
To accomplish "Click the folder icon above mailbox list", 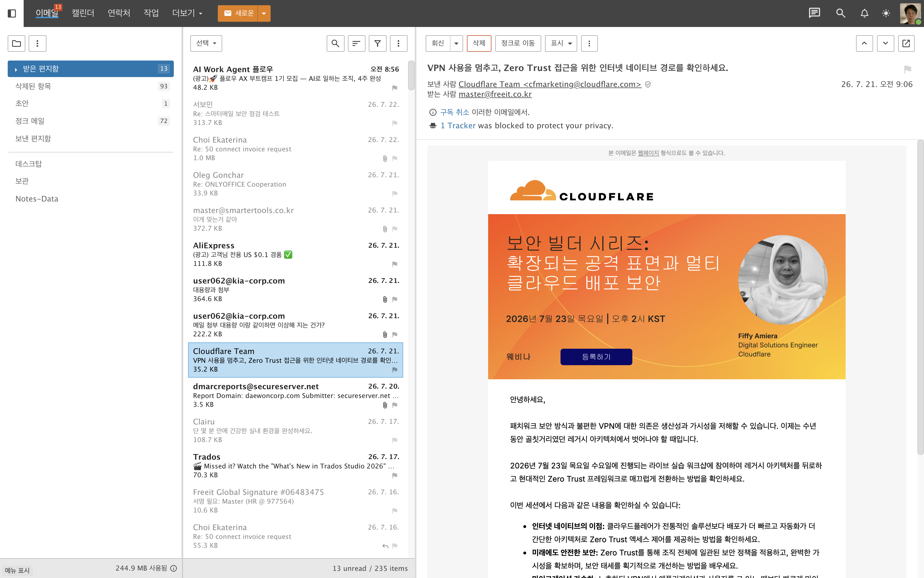I will click(x=16, y=43).
